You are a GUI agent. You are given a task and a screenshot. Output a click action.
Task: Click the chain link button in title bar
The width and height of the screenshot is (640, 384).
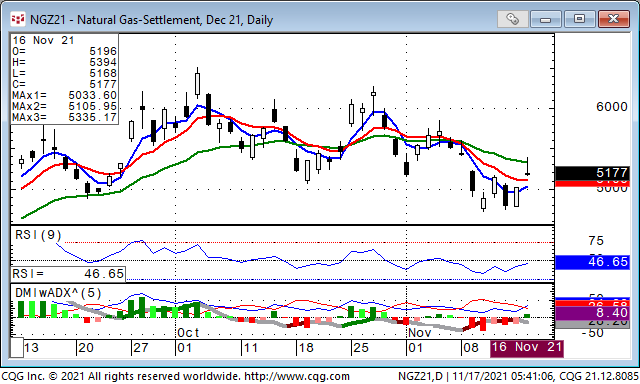(x=513, y=19)
